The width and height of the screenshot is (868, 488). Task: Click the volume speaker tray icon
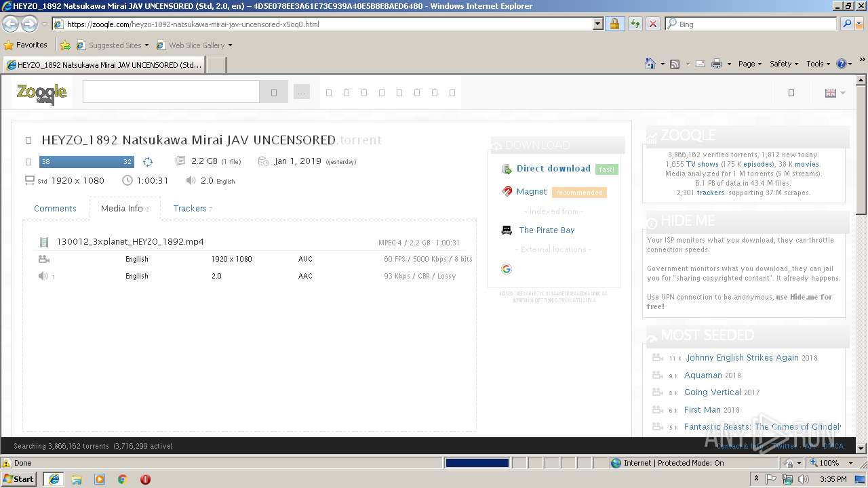click(804, 479)
